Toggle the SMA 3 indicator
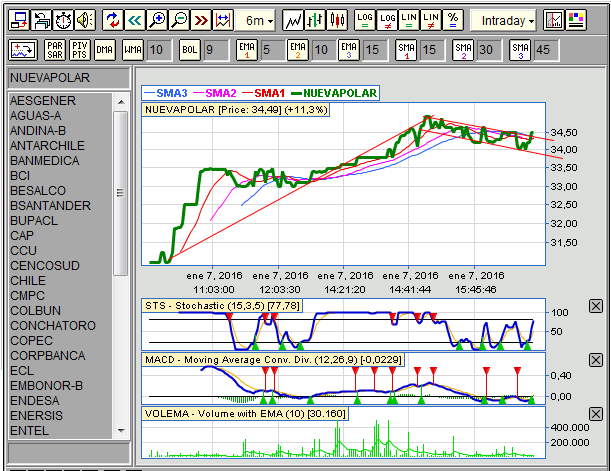This screenshot has width=611, height=471. (x=520, y=50)
